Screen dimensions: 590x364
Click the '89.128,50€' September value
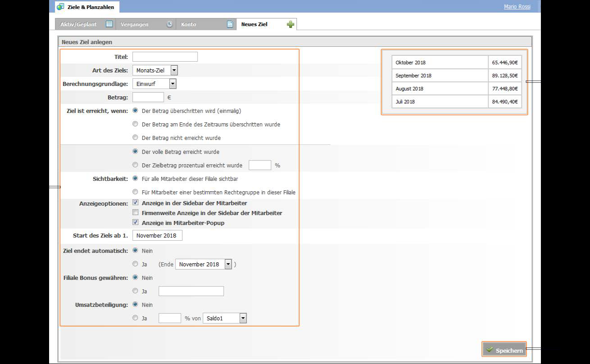[505, 76]
